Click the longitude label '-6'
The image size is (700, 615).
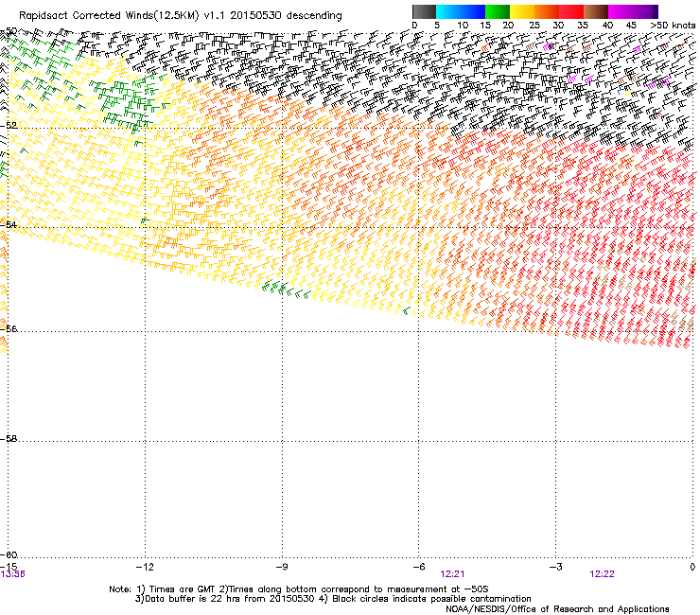point(419,567)
